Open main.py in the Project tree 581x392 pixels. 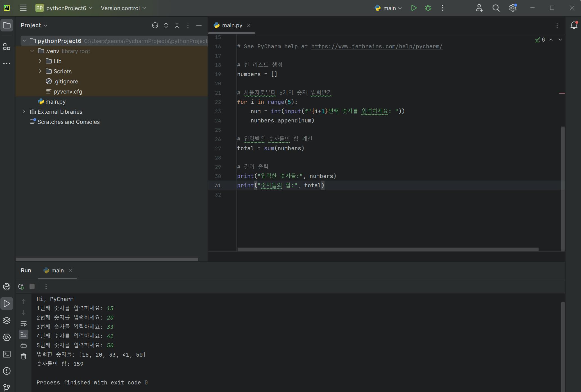(x=55, y=102)
